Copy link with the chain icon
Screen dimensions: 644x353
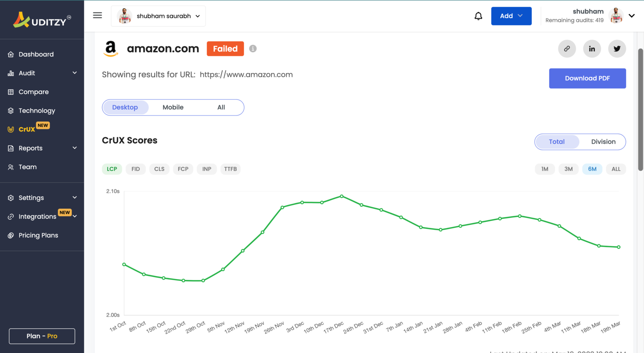click(567, 48)
